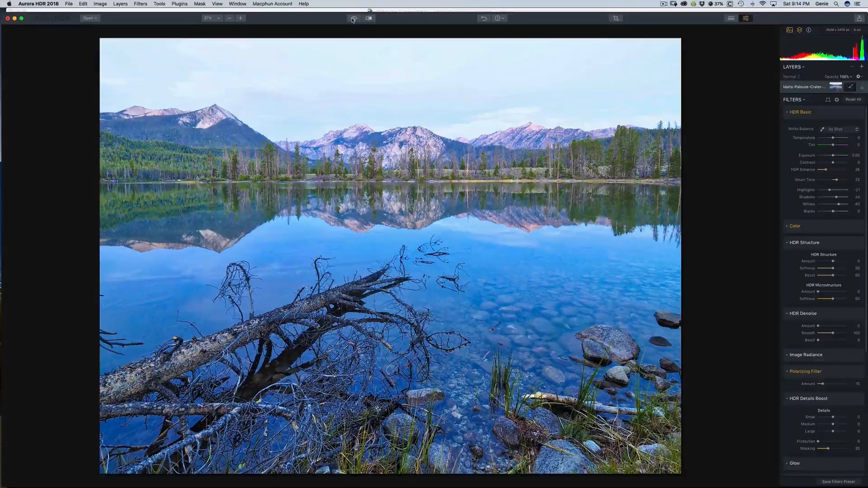Open the zoom level 37% dropdown
The image size is (868, 488).
(211, 18)
